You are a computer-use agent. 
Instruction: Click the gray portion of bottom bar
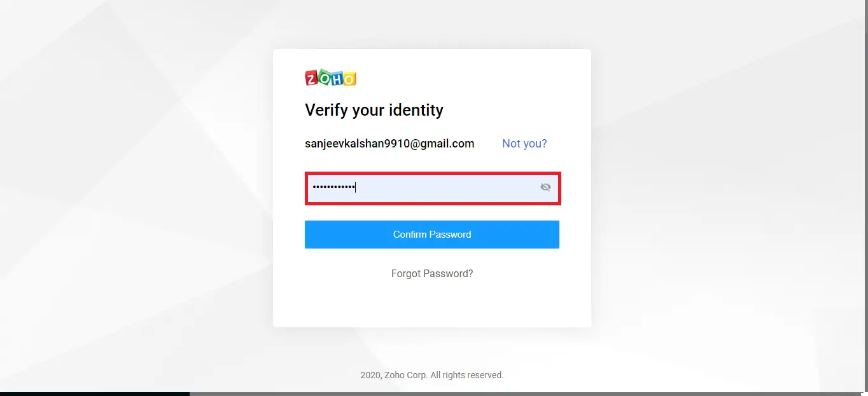coord(528,394)
